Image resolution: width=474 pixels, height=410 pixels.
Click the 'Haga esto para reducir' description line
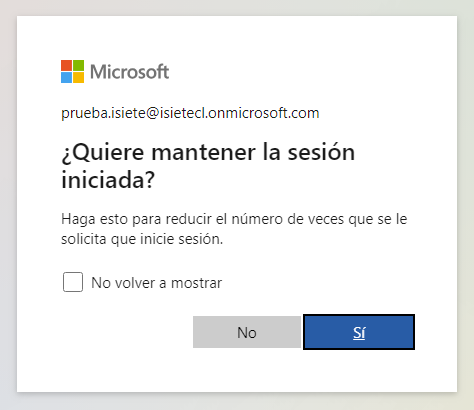234,219
